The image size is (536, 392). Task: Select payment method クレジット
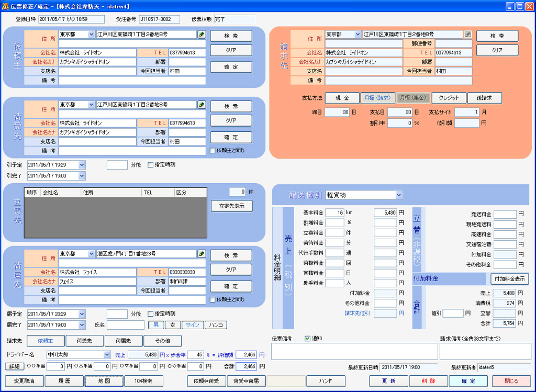pos(449,98)
